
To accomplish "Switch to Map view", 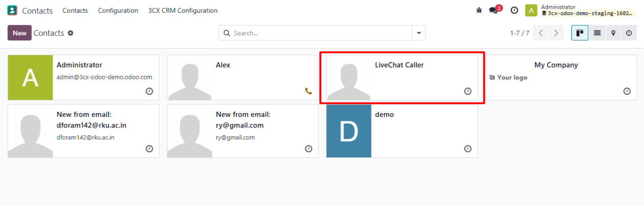I will (613, 33).
